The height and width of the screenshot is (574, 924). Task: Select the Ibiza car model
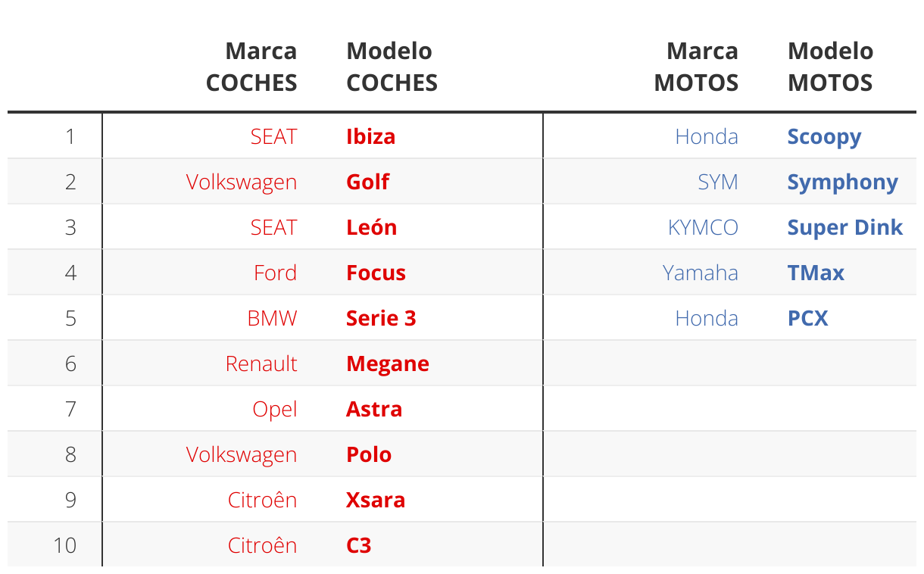click(370, 136)
